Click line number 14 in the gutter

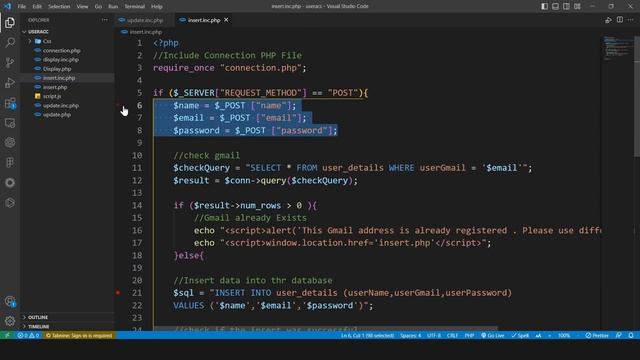click(x=137, y=205)
